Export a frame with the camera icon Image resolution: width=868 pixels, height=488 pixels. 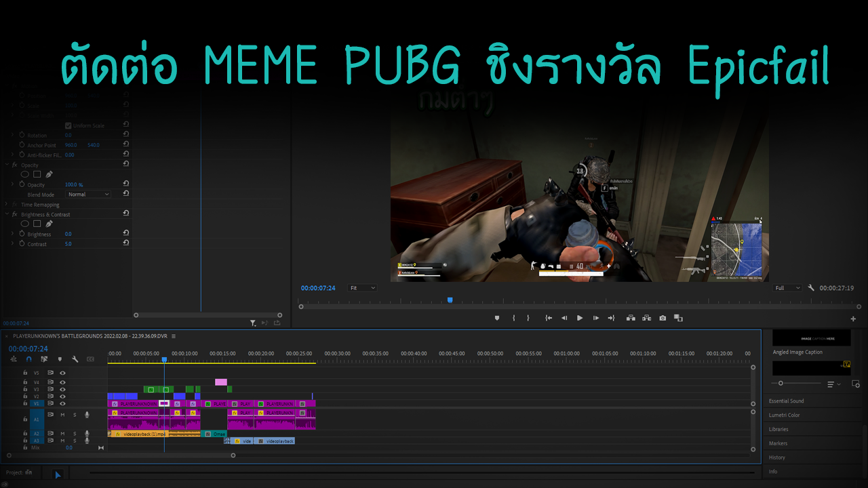coord(663,318)
